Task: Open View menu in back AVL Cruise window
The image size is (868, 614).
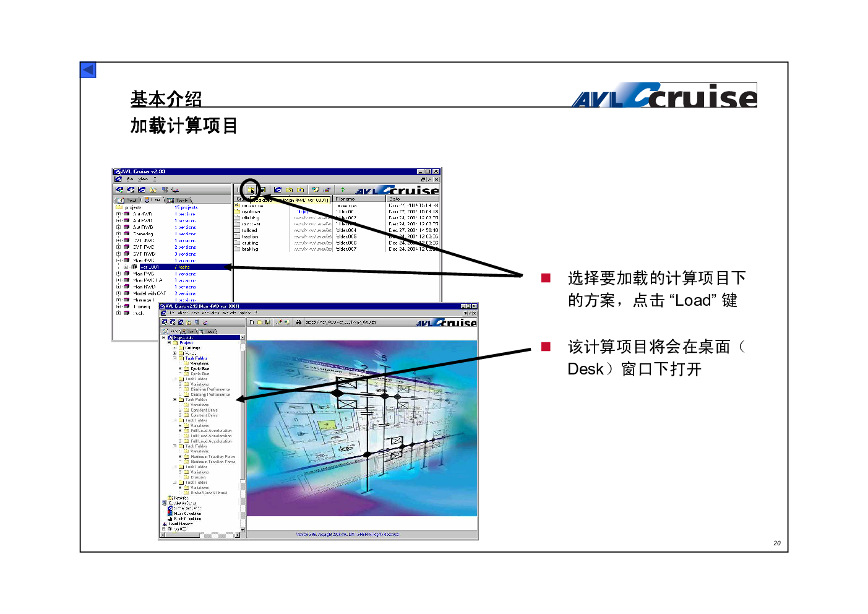Action: click(143, 179)
